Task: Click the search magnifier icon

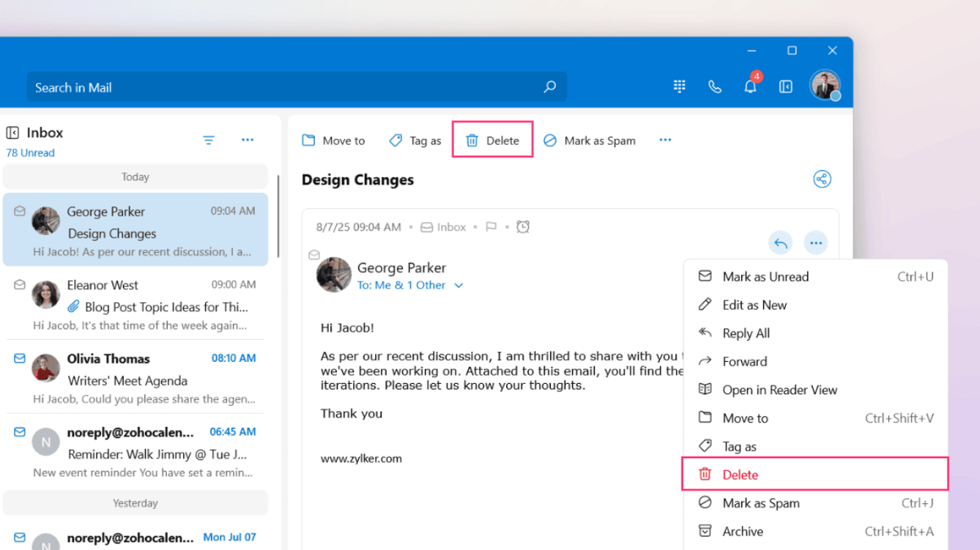Action: [x=549, y=87]
